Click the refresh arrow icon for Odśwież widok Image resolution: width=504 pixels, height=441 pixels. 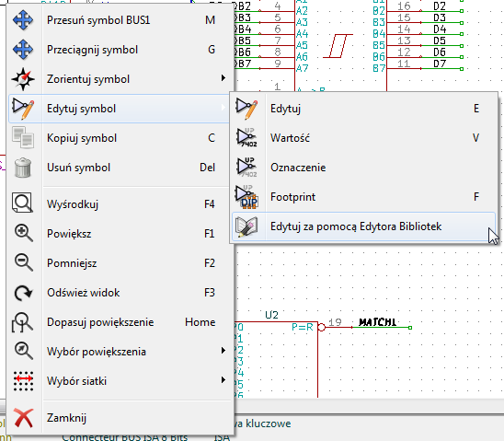tap(23, 293)
